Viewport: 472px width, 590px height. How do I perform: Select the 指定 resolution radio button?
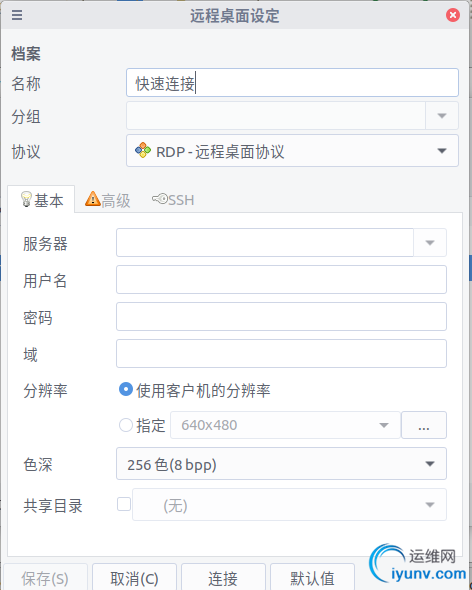coord(126,425)
